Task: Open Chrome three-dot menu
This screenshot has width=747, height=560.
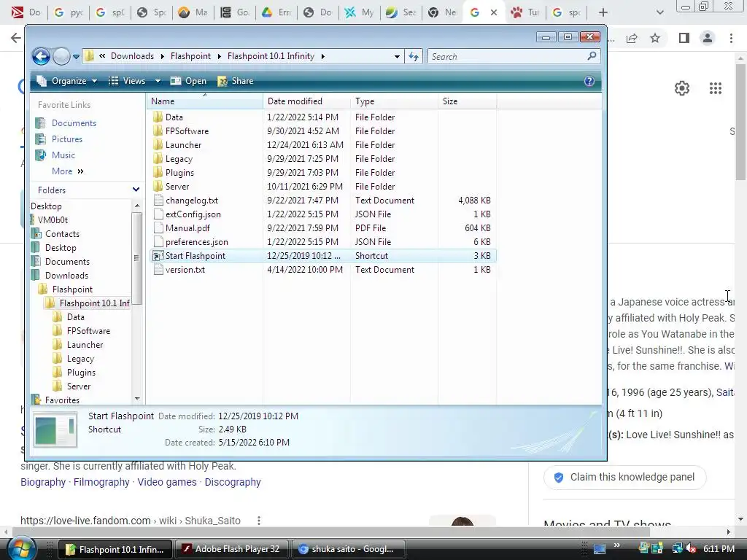Action: coord(731,38)
